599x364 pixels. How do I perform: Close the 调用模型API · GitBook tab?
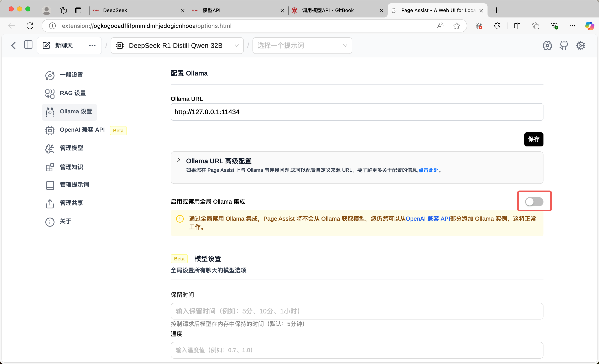[382, 10]
